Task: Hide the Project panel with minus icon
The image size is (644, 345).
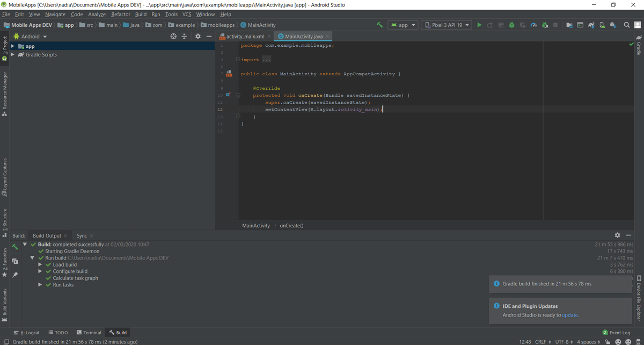Action: point(209,37)
